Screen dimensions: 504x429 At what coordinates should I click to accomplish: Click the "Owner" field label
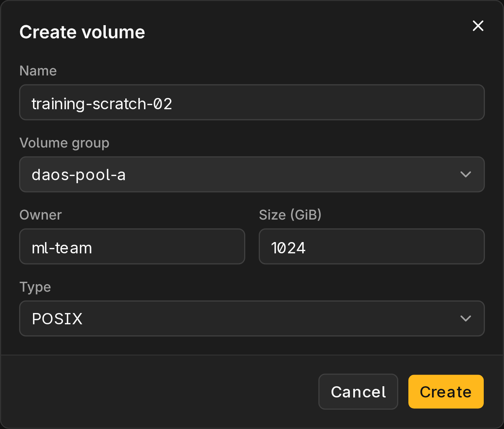click(x=40, y=215)
